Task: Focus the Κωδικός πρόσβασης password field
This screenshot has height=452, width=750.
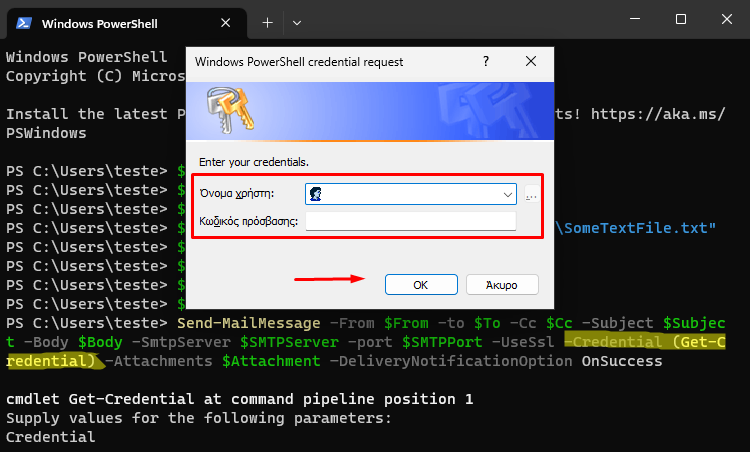Action: click(411, 221)
